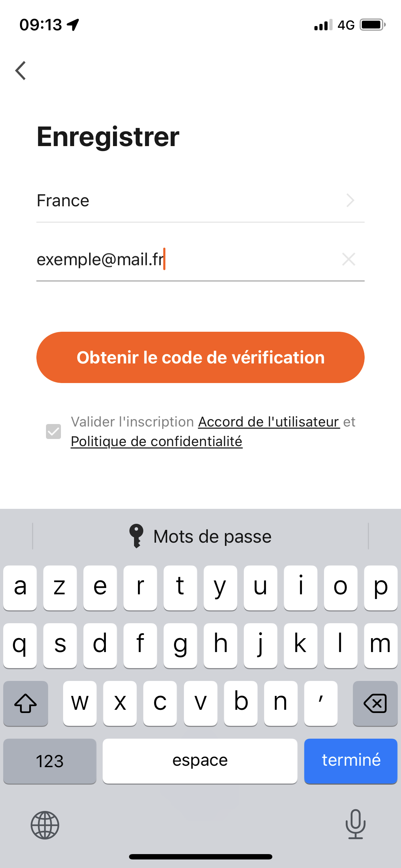Screen dimensions: 401x868
Task: Start dictation with microphone icon
Action: pyautogui.click(x=355, y=824)
